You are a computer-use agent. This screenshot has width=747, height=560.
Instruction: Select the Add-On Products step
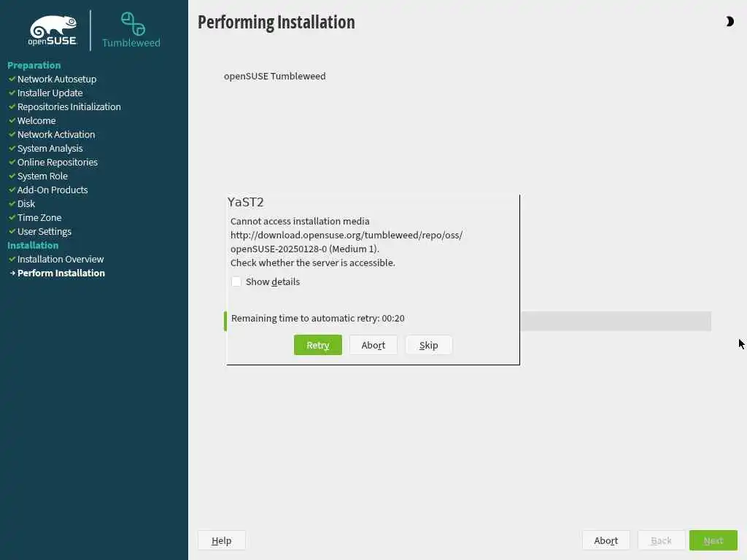[53, 190]
